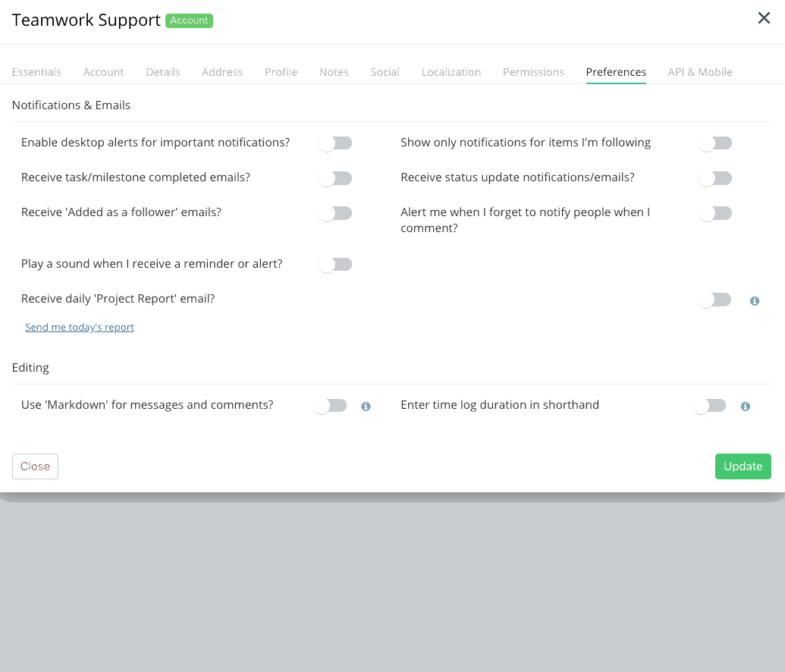This screenshot has height=672, width=785.
Task: Open the Details tab
Action: coord(163,72)
